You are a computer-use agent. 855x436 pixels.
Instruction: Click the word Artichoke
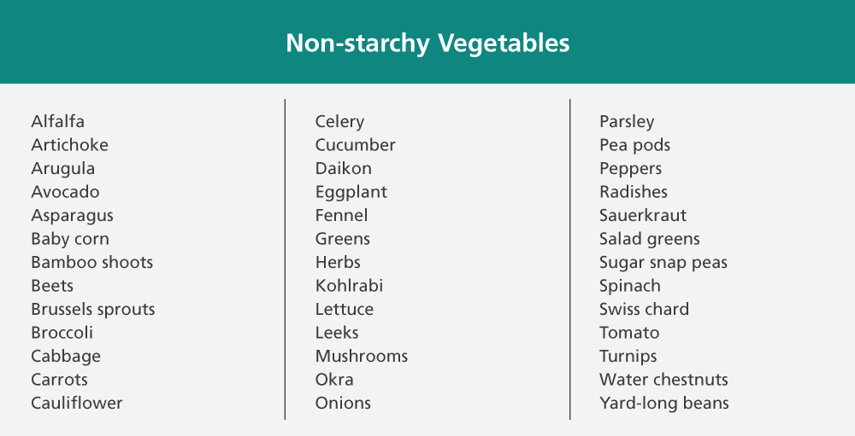tap(70, 144)
